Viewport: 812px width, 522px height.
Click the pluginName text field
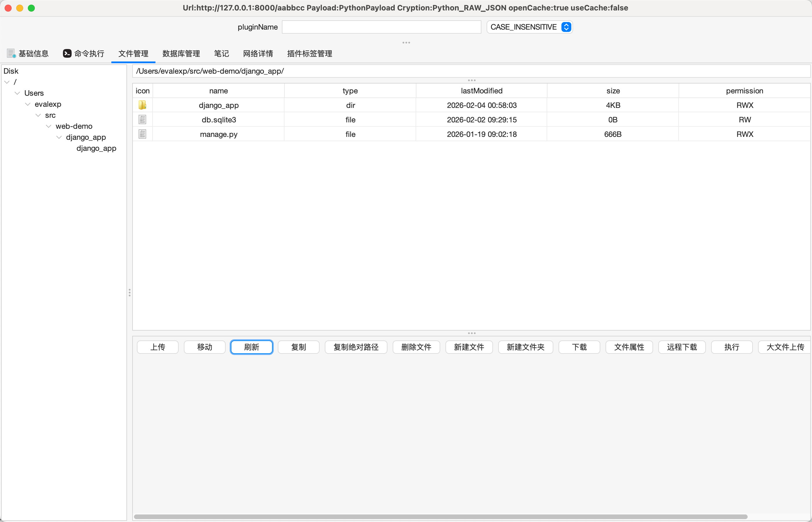tap(381, 27)
